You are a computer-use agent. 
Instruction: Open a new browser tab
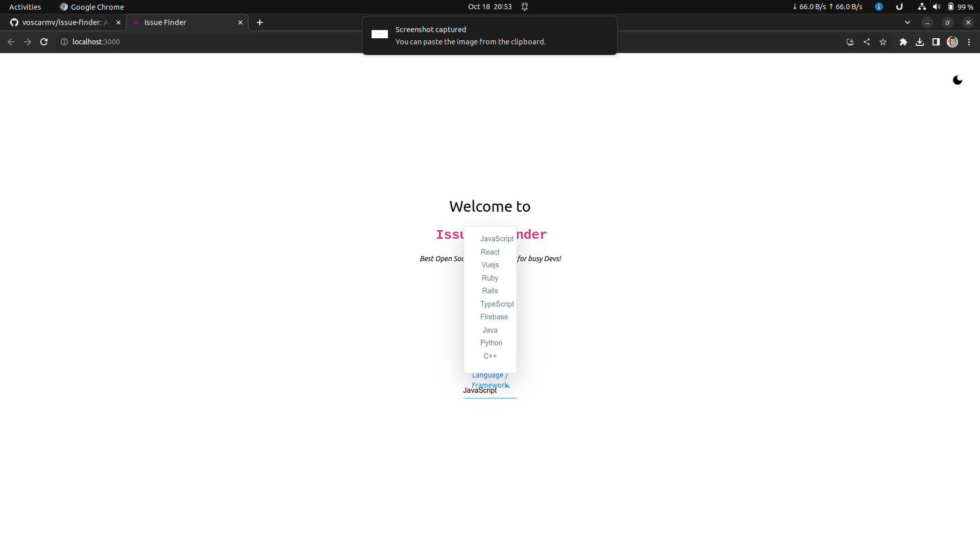[x=260, y=22]
